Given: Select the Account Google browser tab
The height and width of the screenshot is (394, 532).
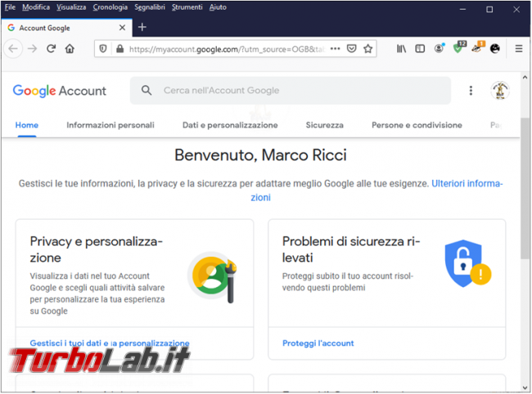Looking at the screenshot, I should [66, 28].
